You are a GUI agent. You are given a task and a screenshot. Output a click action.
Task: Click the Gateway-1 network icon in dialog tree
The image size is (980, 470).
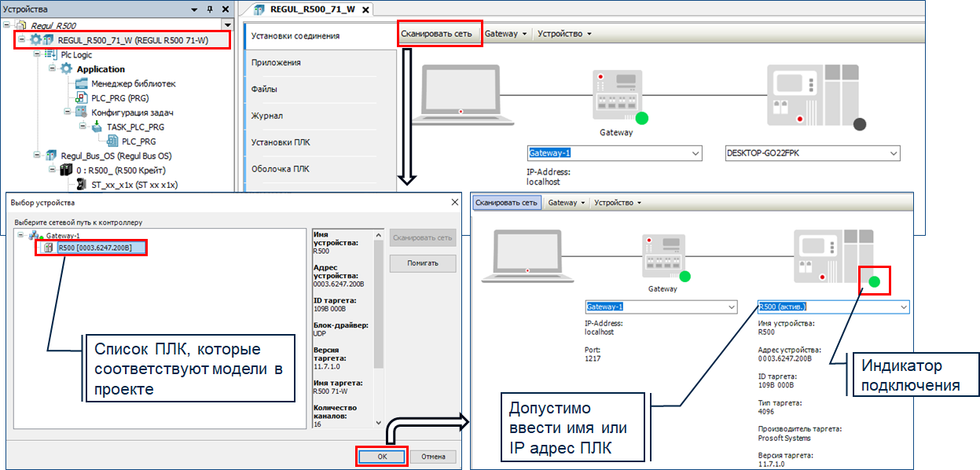[x=35, y=236]
